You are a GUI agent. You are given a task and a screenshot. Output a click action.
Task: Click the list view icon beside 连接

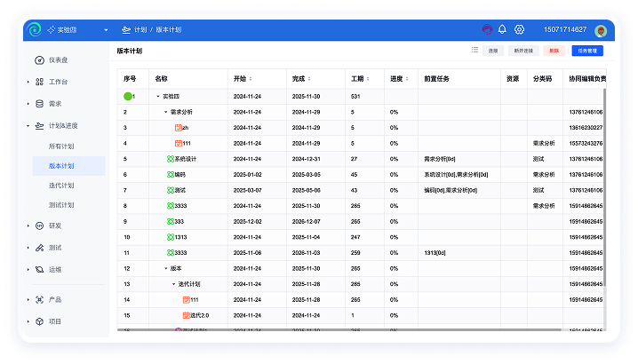coord(475,51)
